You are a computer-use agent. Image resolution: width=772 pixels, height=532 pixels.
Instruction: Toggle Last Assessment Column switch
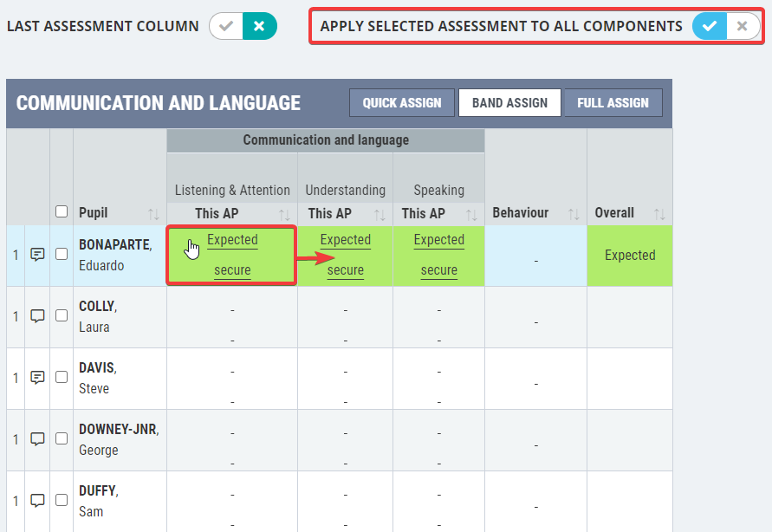(x=243, y=26)
